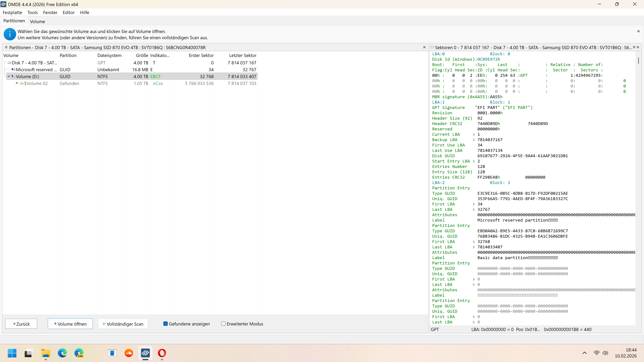Click the Disk 7 drive icon
The width and height of the screenshot is (644, 362).
point(10,63)
